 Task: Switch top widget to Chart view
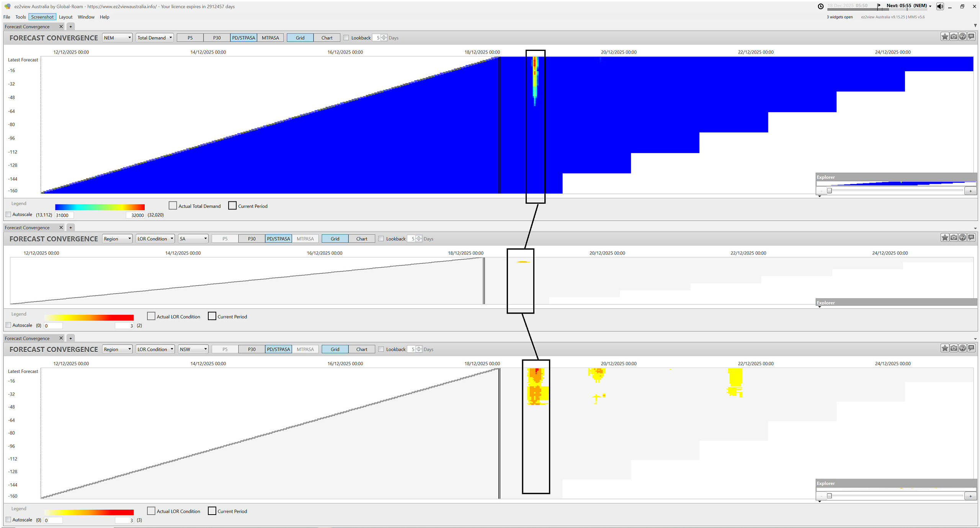(327, 38)
